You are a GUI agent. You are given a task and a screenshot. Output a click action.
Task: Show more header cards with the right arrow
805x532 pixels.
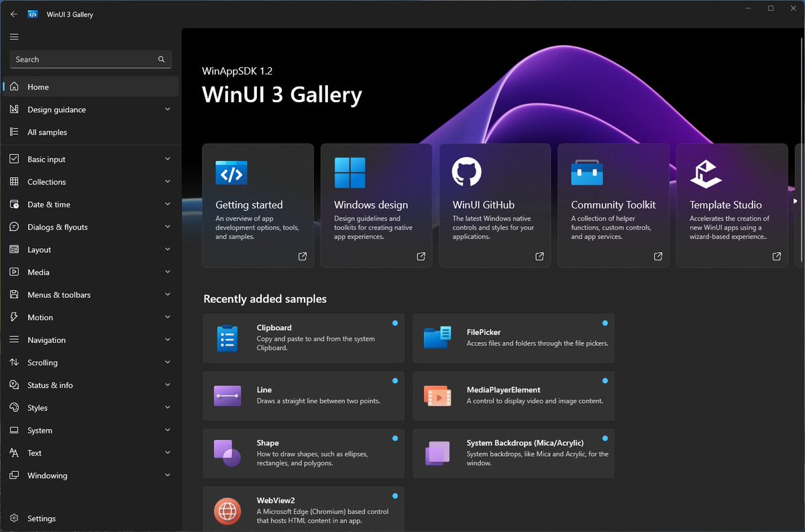pyautogui.click(x=796, y=201)
